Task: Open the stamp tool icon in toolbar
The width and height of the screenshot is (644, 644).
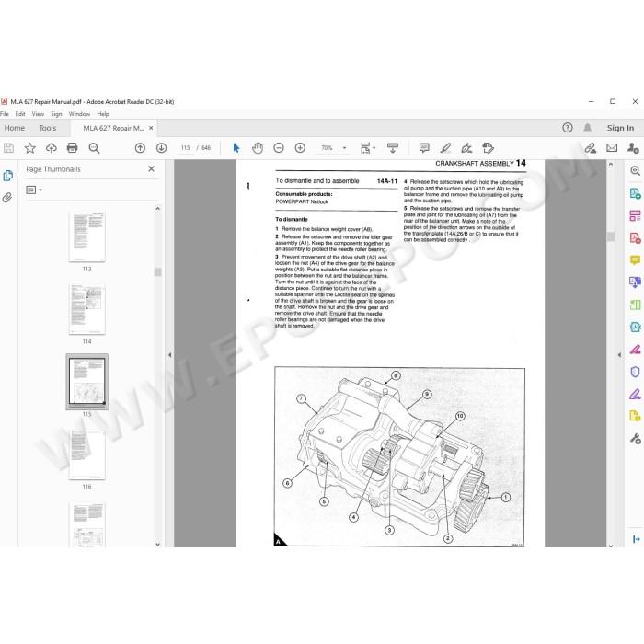Action: [x=488, y=148]
